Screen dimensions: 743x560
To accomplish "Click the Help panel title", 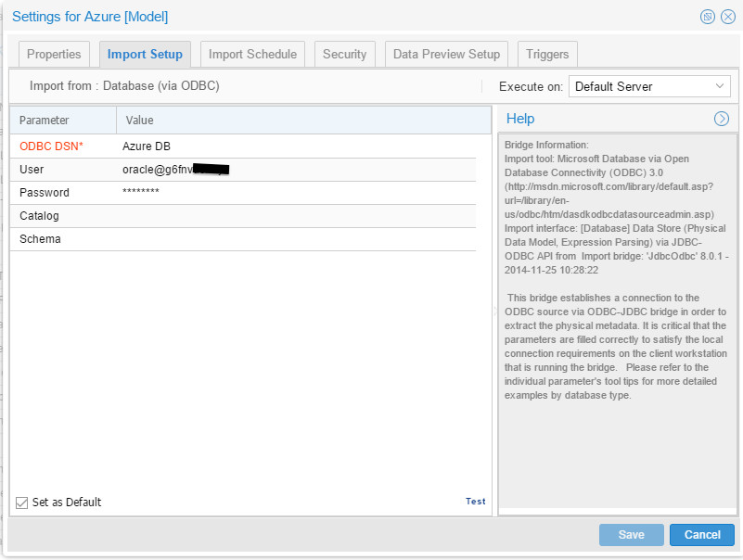I will [520, 119].
